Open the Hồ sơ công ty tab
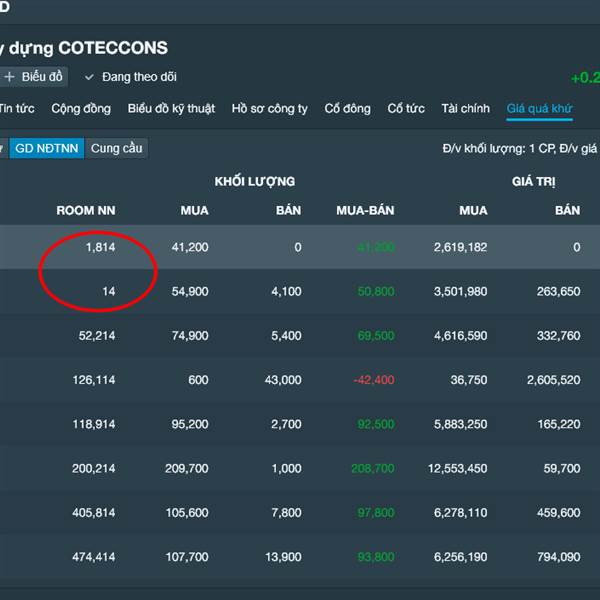Image resolution: width=600 pixels, height=600 pixels. [270, 109]
